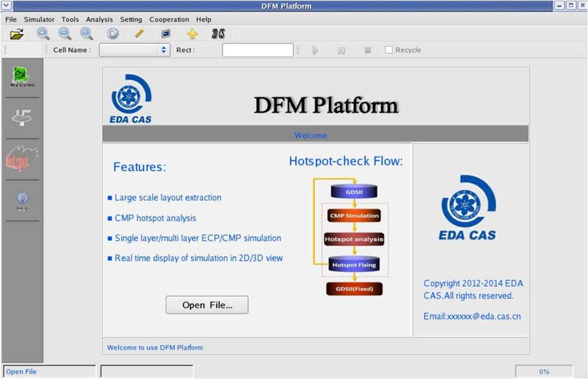
Task: Enable the Recycle checkbox
Action: coord(389,50)
